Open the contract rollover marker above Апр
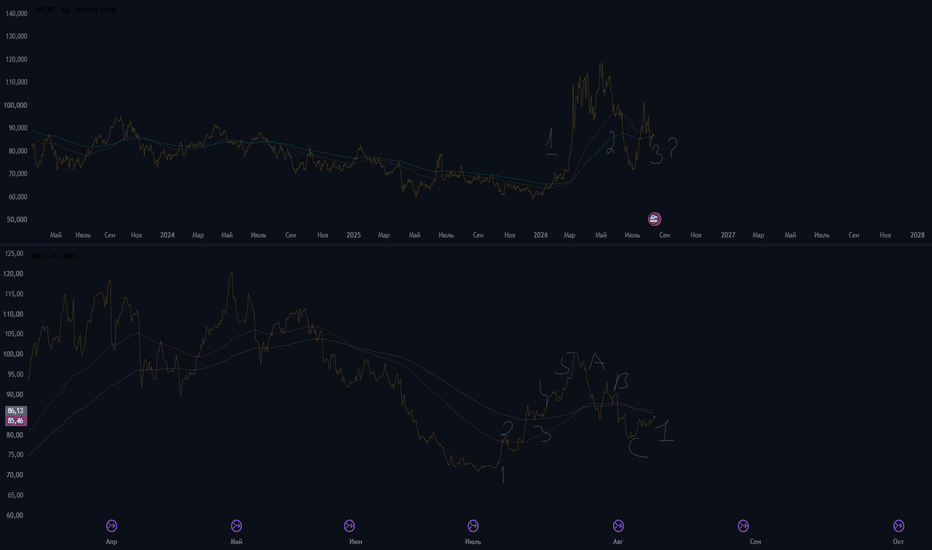 click(x=111, y=526)
